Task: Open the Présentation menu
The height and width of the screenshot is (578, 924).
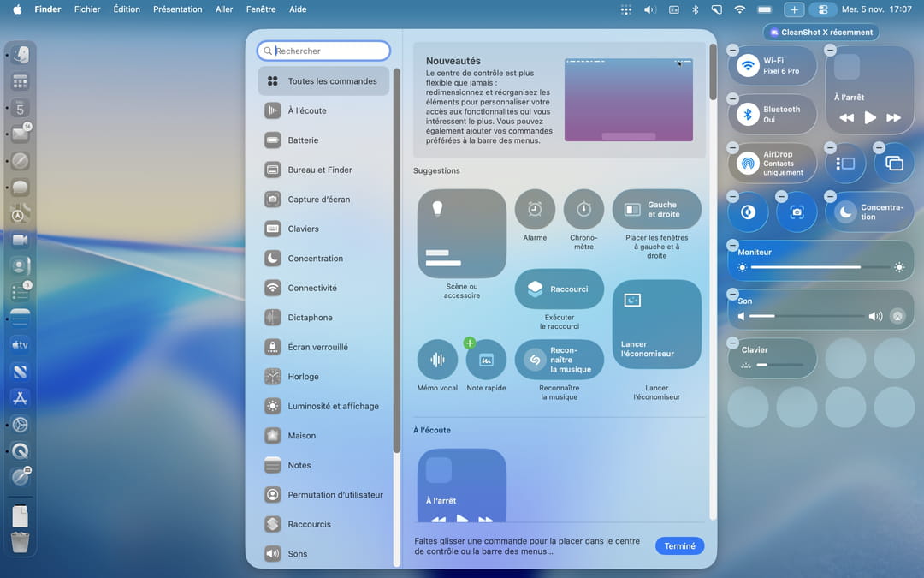Action: pos(177,9)
